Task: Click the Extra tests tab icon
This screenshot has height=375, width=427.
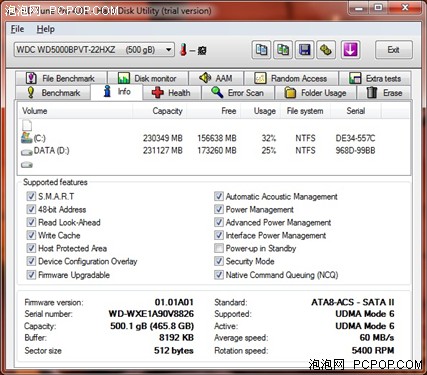Action: 355,78
